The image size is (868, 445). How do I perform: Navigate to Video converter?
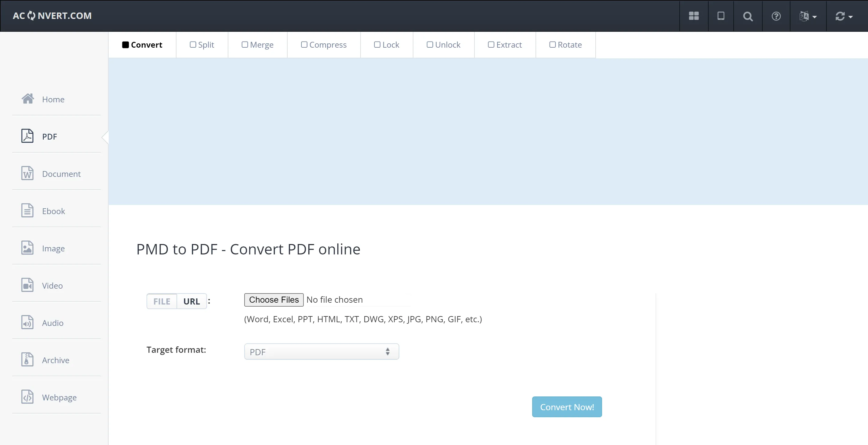pyautogui.click(x=52, y=286)
